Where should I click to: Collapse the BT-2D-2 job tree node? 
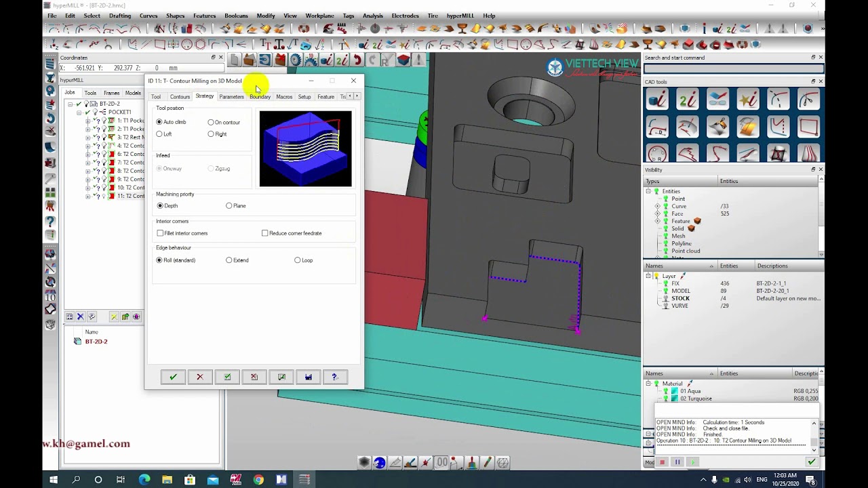[71, 104]
